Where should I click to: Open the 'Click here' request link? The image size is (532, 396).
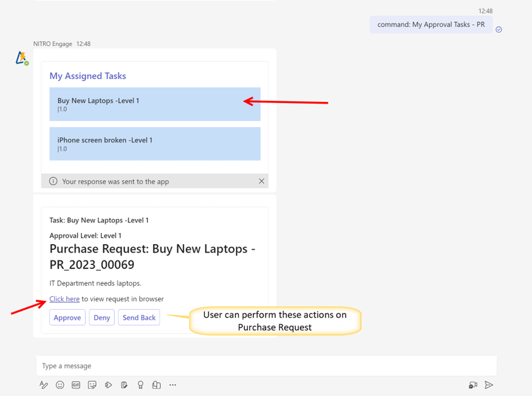(x=65, y=299)
